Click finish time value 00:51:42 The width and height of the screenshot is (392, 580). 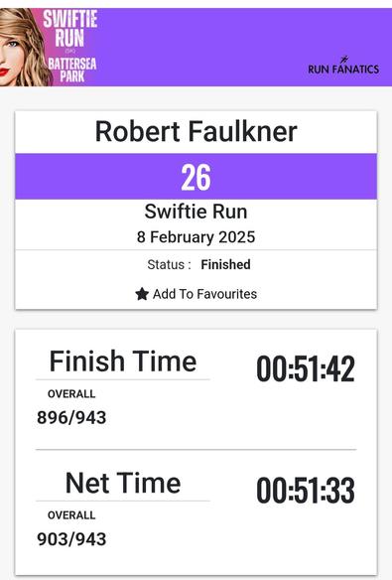[306, 368]
